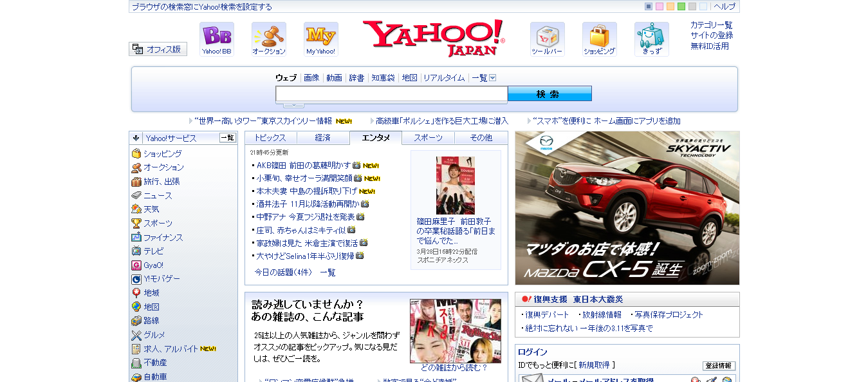The height and width of the screenshot is (382, 868).
Task: Select the dark blue theme color swatch
Action: click(649, 6)
